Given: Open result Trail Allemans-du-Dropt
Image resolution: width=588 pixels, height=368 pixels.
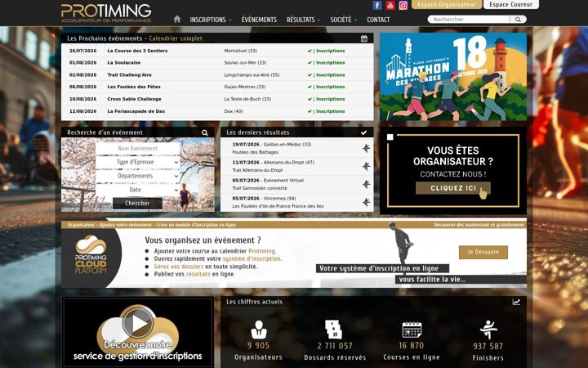Looking at the screenshot, I should 257,170.
